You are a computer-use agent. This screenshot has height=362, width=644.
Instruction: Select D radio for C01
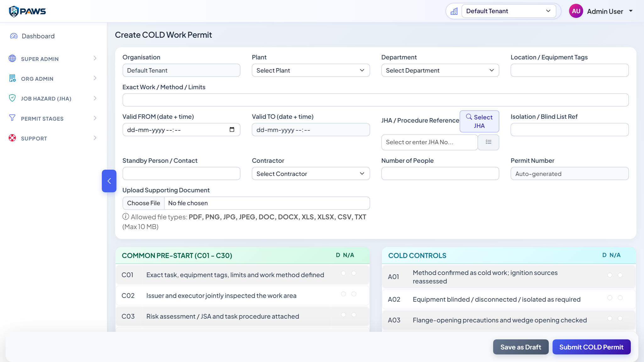(x=344, y=273)
